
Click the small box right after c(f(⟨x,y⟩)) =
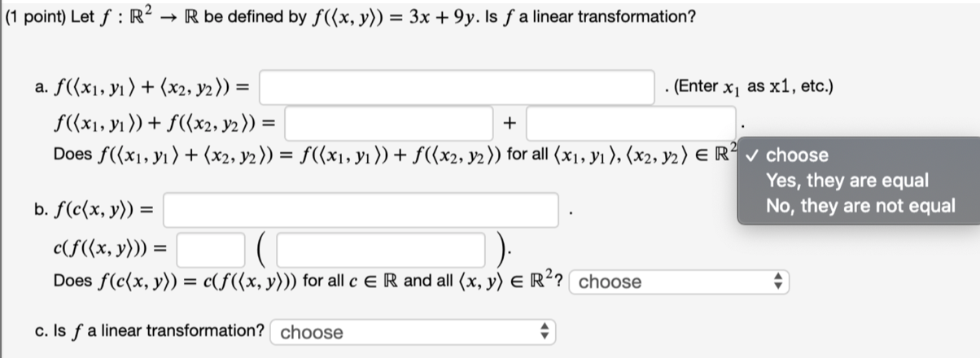212,248
